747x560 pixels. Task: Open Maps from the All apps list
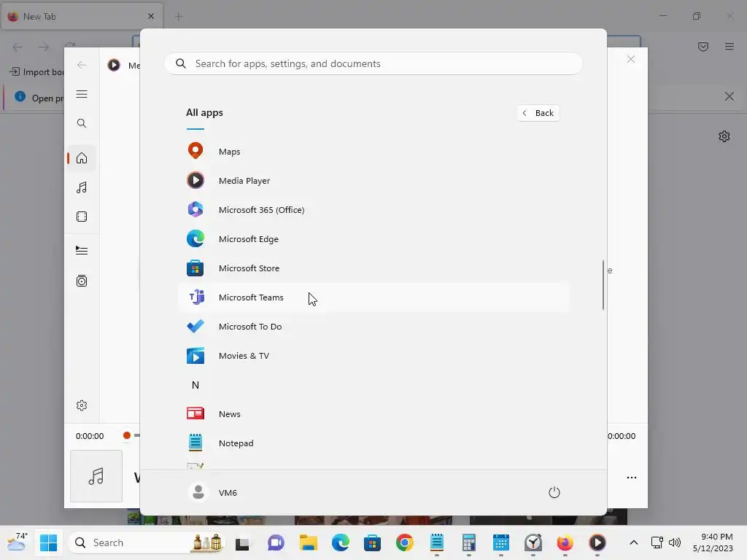pyautogui.click(x=373, y=152)
